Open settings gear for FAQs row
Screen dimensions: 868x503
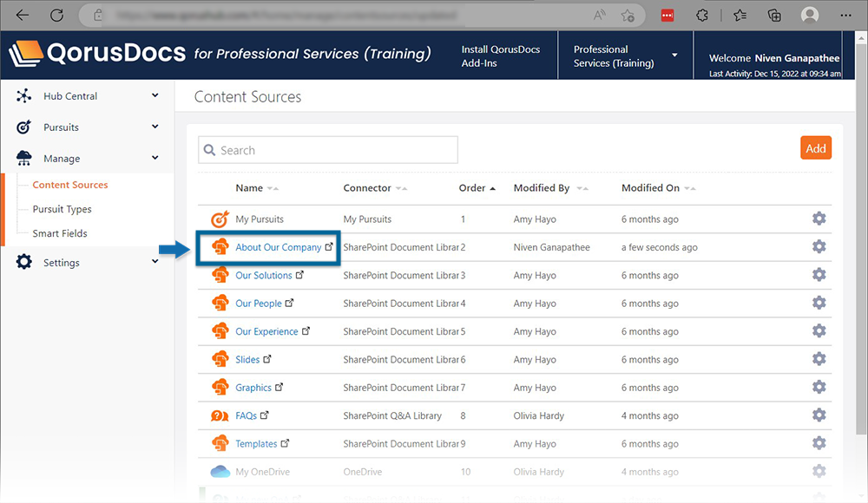pyautogui.click(x=819, y=415)
